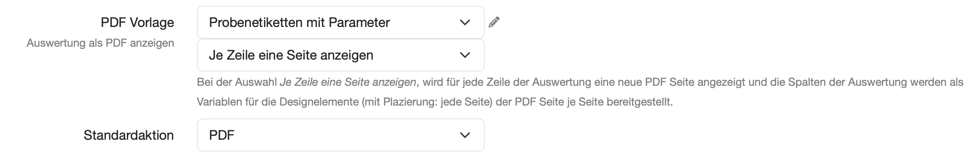Click the PDF Vorlage field label
Screen dimensions: 980x161
click(137, 22)
